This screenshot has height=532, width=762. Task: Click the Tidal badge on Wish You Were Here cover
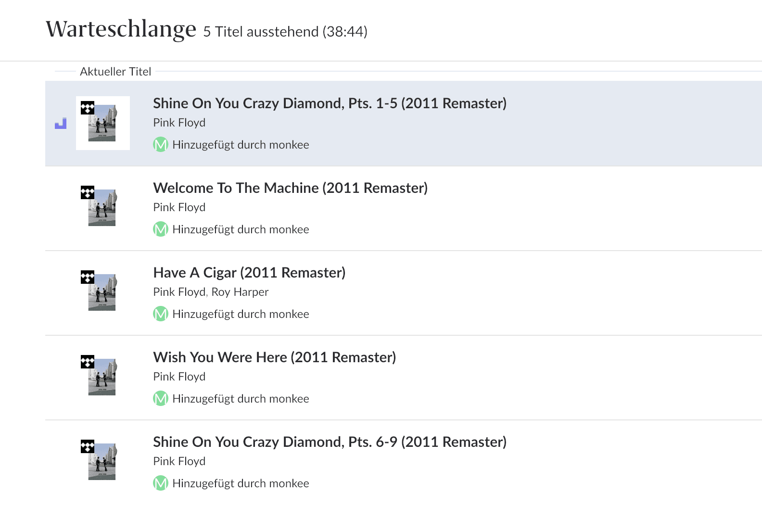pyautogui.click(x=87, y=362)
